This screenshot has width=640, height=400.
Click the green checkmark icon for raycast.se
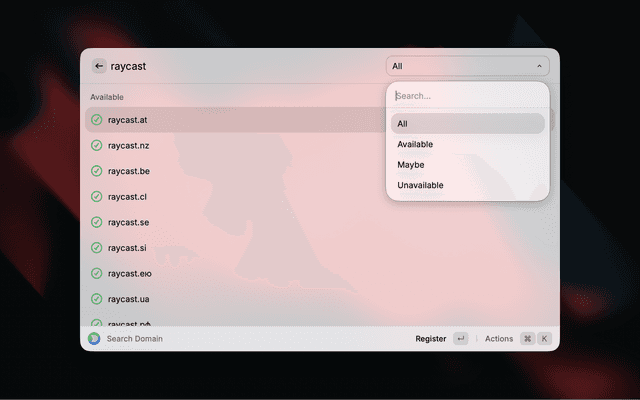[x=96, y=222]
